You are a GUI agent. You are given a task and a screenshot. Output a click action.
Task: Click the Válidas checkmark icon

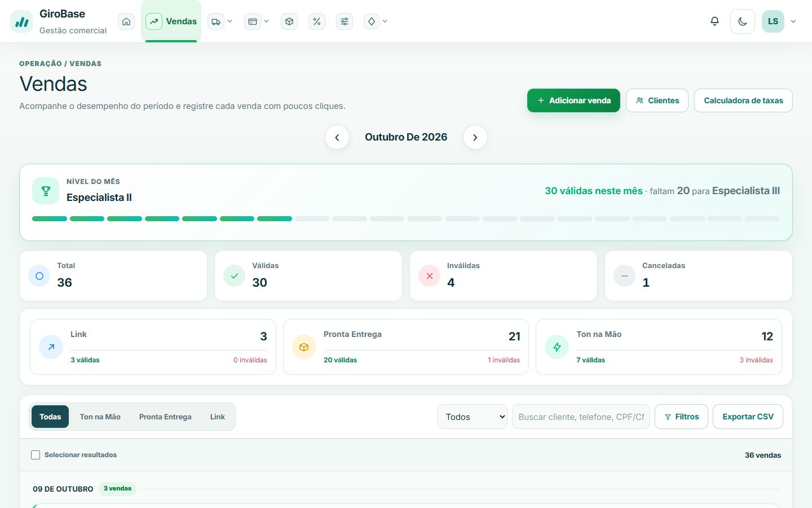[x=235, y=276]
